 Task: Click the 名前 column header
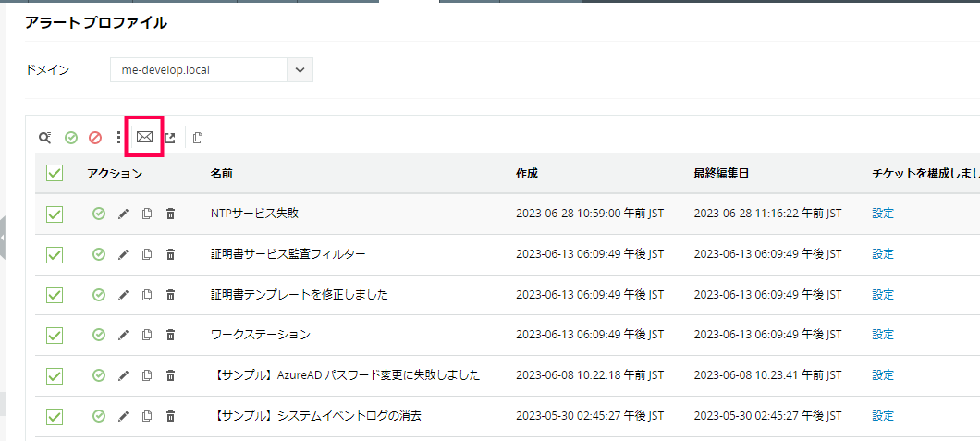click(222, 174)
